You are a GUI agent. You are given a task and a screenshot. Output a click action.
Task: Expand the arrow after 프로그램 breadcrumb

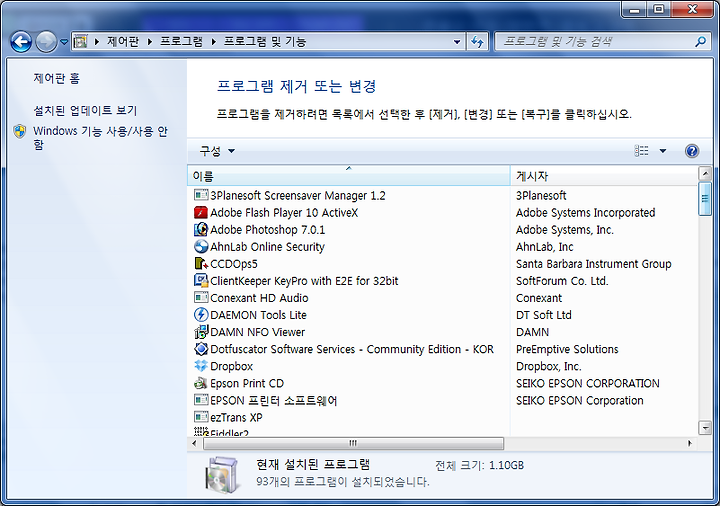point(214,42)
